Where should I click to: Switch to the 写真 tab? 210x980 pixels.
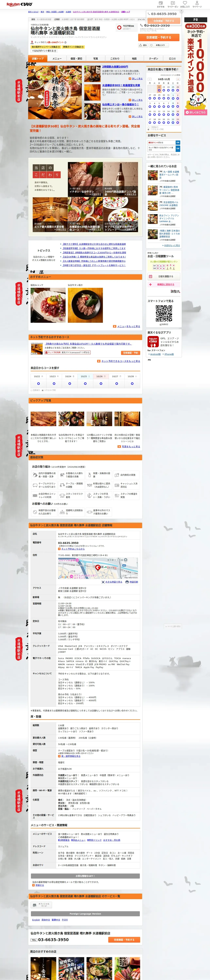95,59
